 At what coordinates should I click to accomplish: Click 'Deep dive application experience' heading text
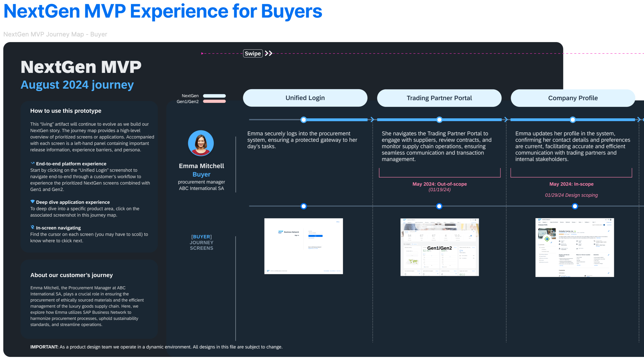[73, 202]
